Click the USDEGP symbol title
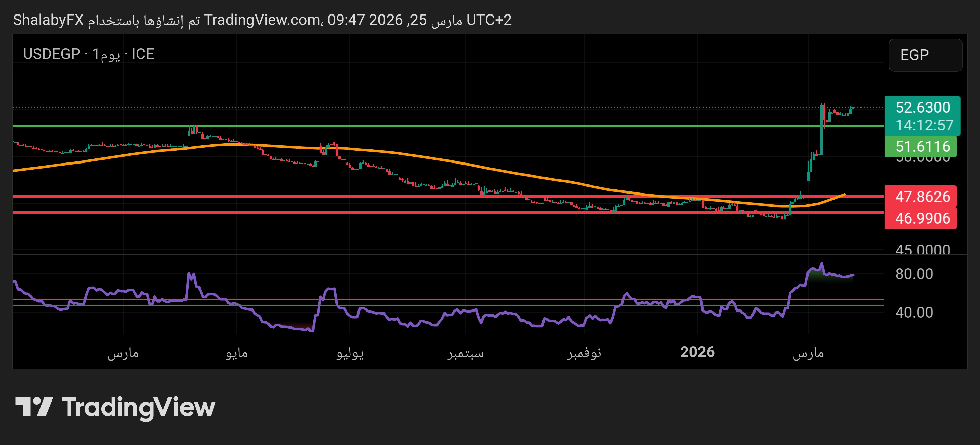Viewport: 980px width, 445px height. (51, 54)
